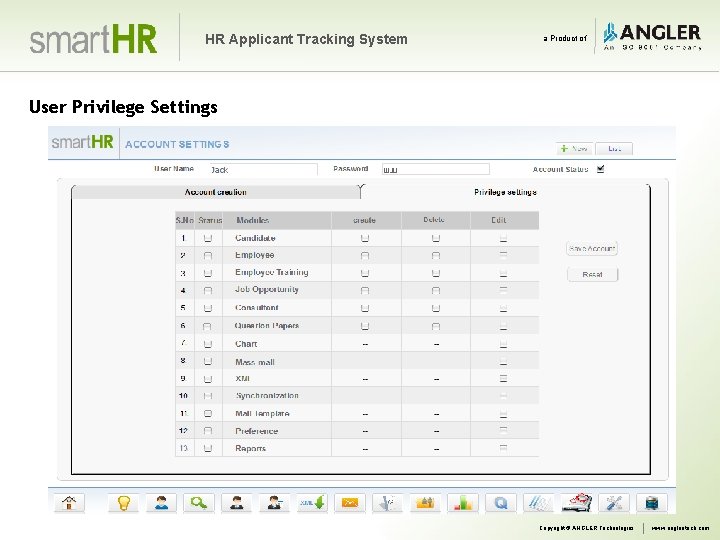Image resolution: width=720 pixels, height=540 pixels.
Task: Toggle the Account Status checkbox
Action: point(601,169)
